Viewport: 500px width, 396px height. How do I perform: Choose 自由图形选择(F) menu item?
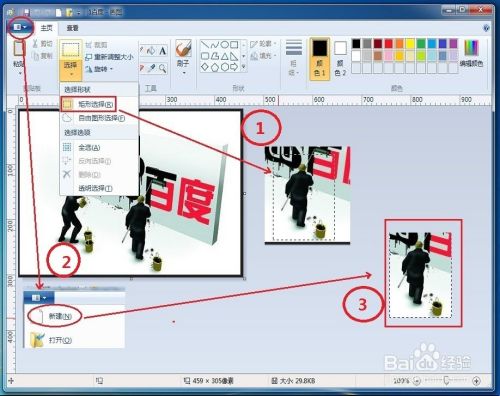(x=99, y=118)
